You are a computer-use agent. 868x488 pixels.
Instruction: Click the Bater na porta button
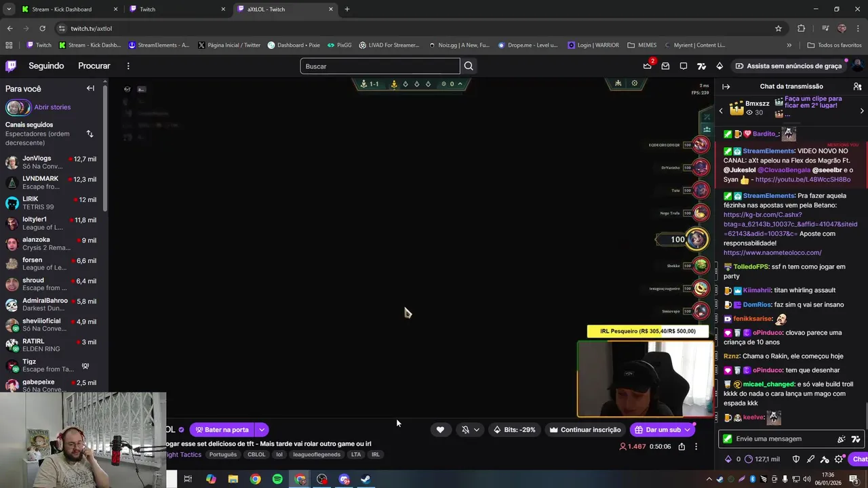point(222,430)
